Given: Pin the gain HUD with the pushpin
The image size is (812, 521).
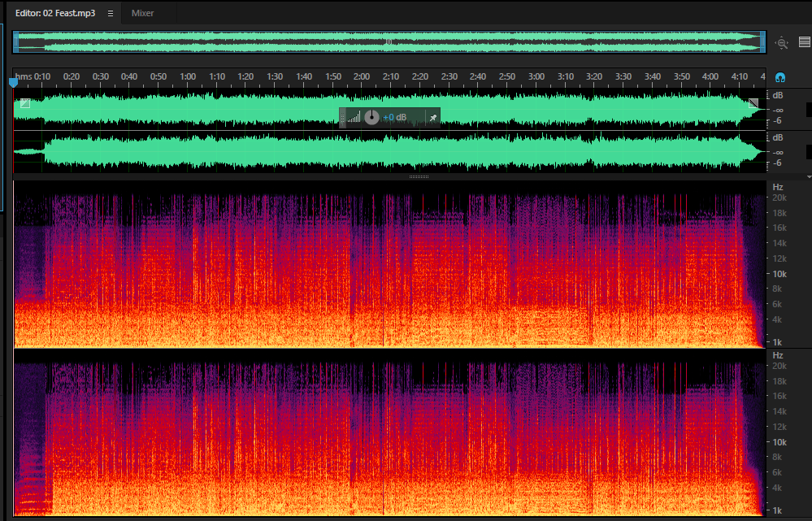Looking at the screenshot, I should (x=433, y=118).
